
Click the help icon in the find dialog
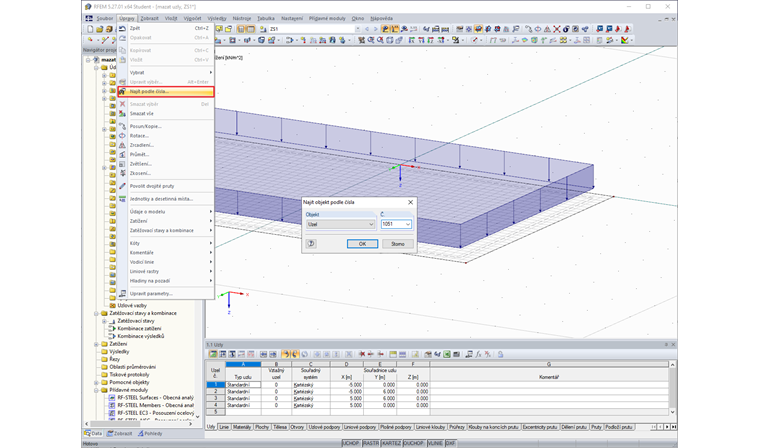coord(311,244)
